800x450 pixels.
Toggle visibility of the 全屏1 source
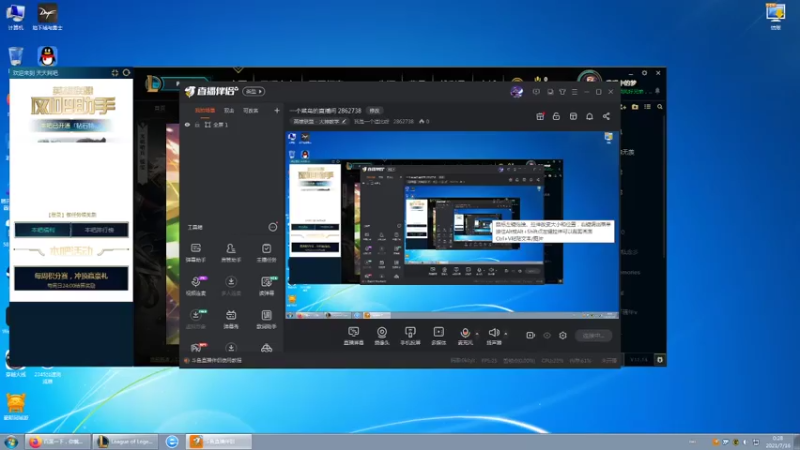tap(187, 125)
